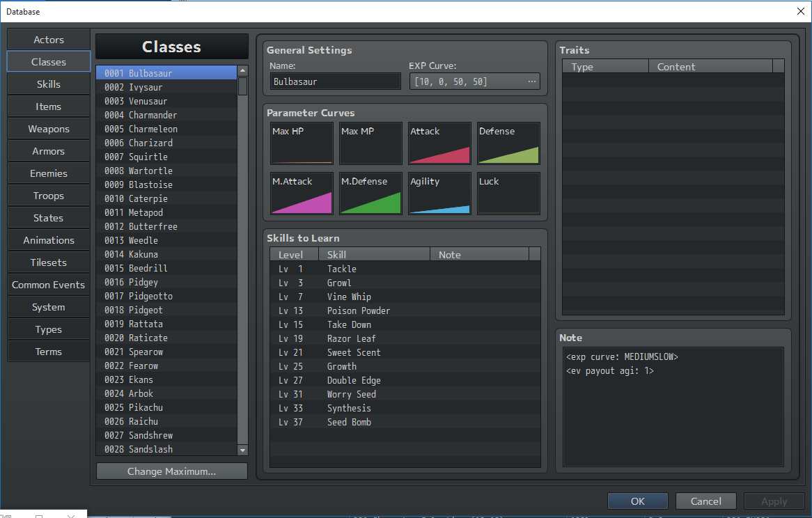The width and height of the screenshot is (812, 518).
Task: Switch to the Skills tab
Action: click(49, 84)
